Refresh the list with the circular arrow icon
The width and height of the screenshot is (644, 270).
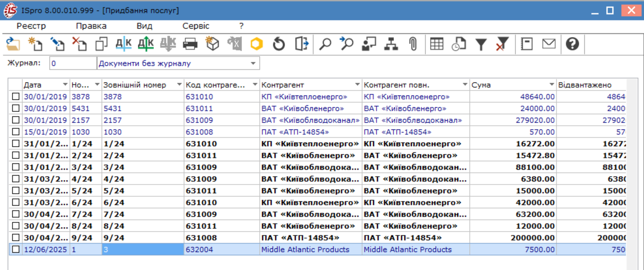279,44
